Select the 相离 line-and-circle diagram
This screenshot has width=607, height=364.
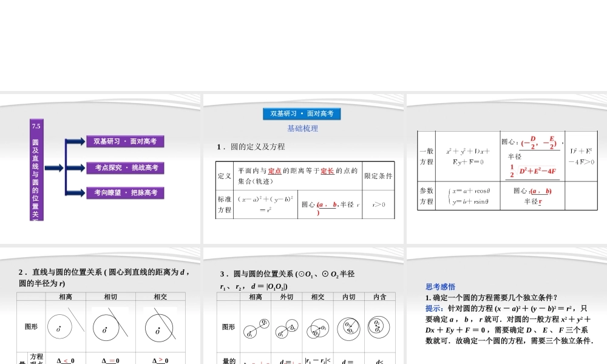coord(66,325)
